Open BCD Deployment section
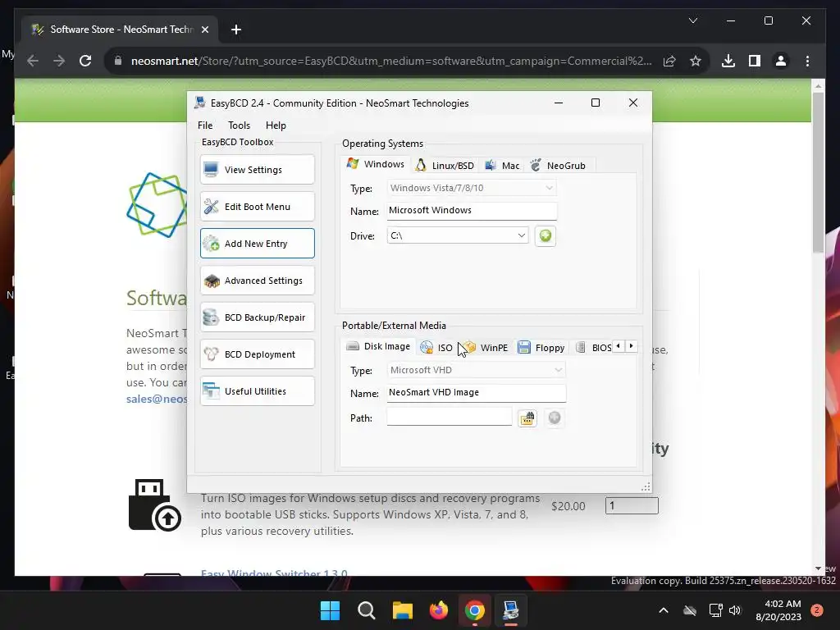Image resolution: width=840 pixels, height=630 pixels. tap(257, 354)
